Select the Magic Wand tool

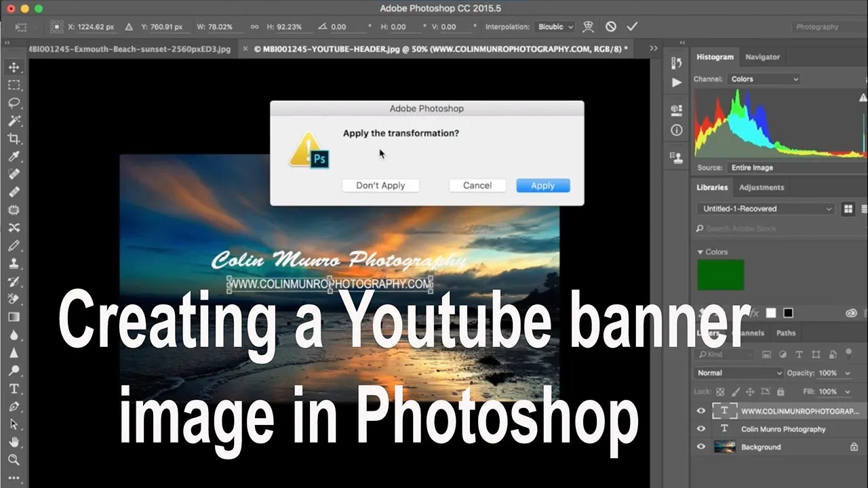click(x=14, y=121)
